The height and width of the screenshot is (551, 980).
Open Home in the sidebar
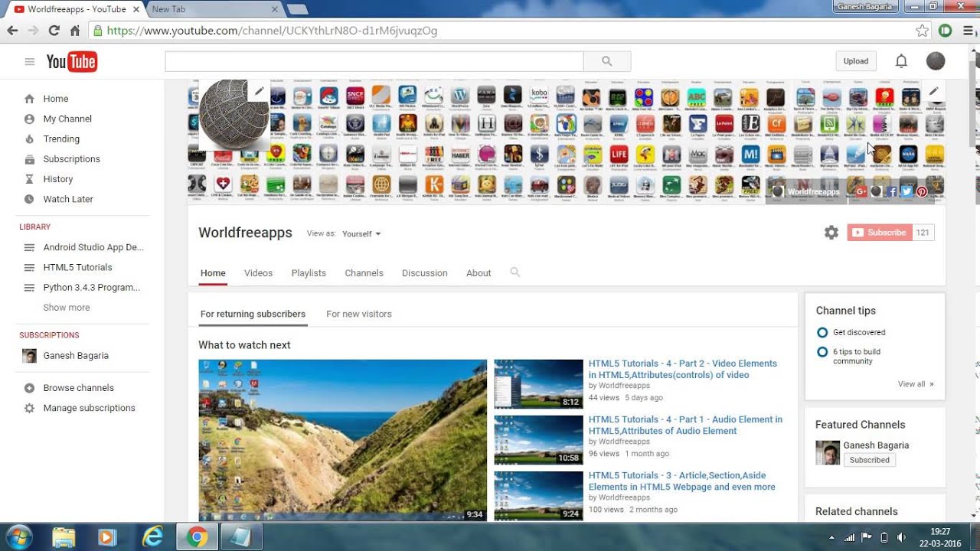pyautogui.click(x=56, y=99)
